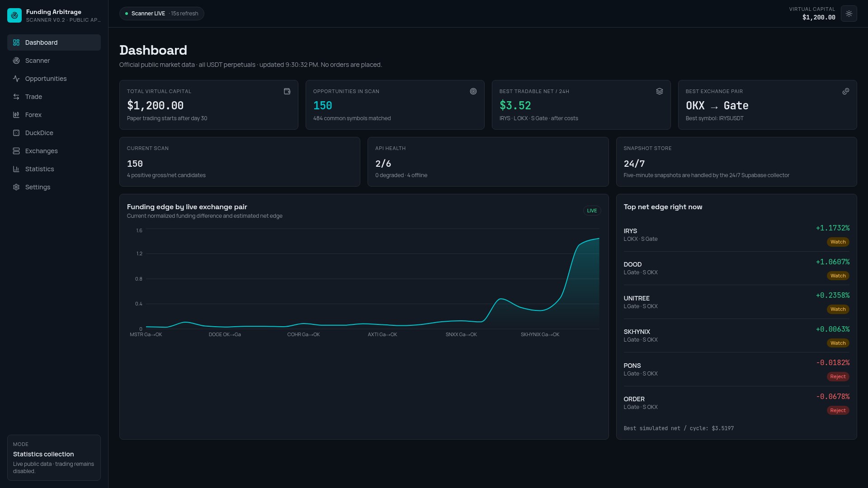The height and width of the screenshot is (488, 868).
Task: Click the 484 common symbols matched text
Action: click(x=352, y=118)
